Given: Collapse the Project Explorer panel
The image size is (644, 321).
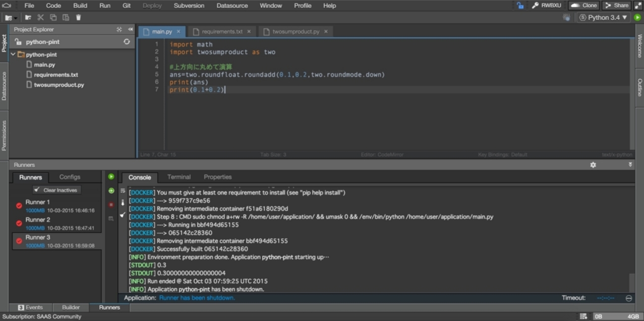Looking at the screenshot, I should tap(130, 30).
